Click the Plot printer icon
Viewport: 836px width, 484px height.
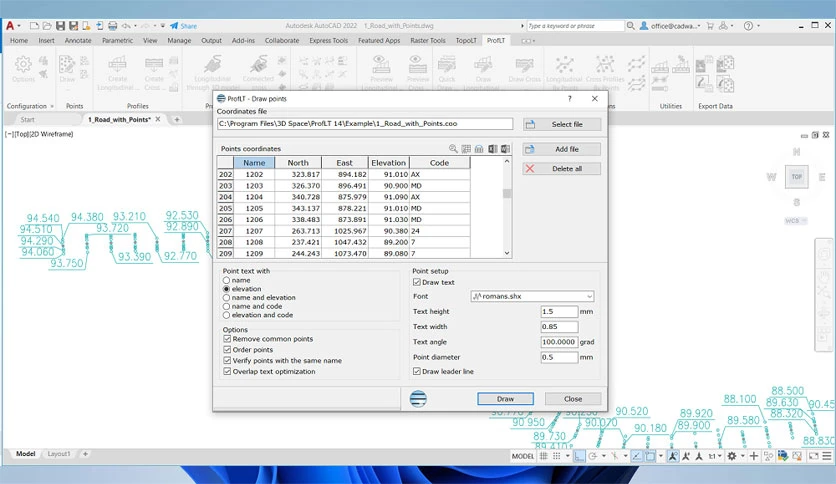(x=112, y=26)
